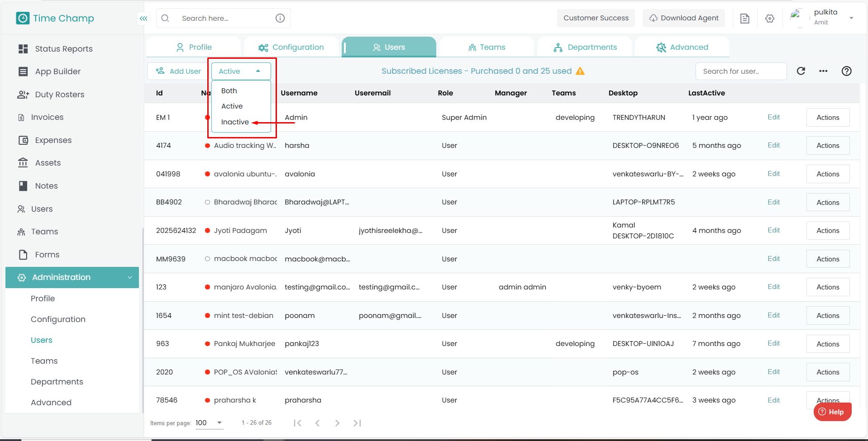Screen dimensions: 868x441
Task: Click the question mark help icon
Action: click(x=846, y=71)
